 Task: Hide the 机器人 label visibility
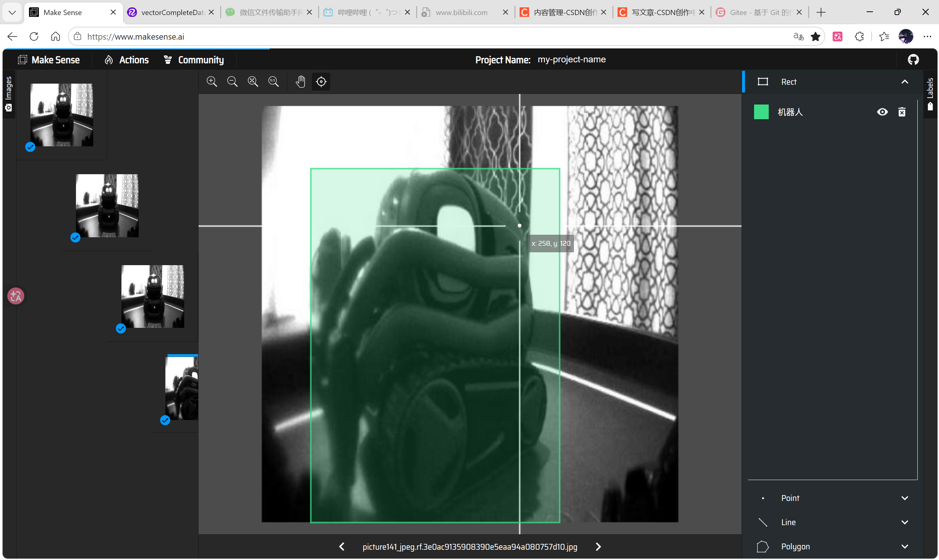(882, 112)
